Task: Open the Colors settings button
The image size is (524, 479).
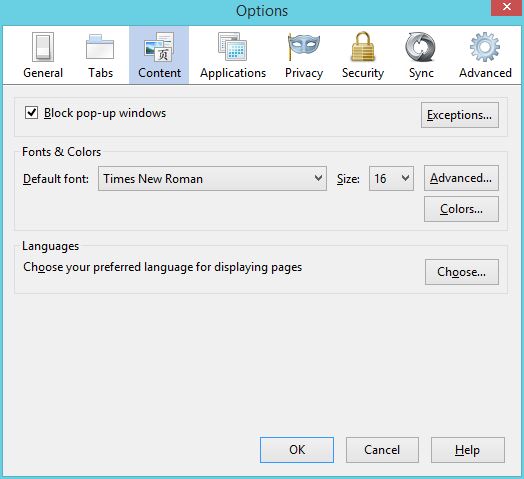Action: click(461, 209)
